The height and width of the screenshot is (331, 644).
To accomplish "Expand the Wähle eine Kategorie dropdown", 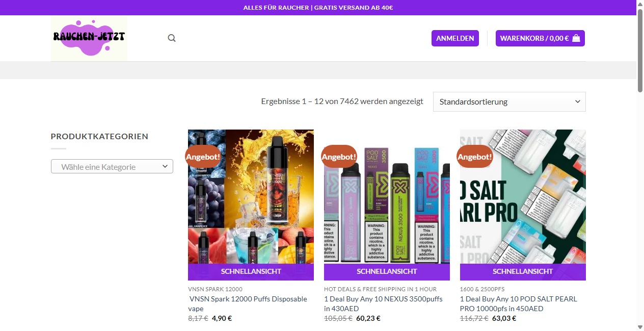I will (x=112, y=166).
